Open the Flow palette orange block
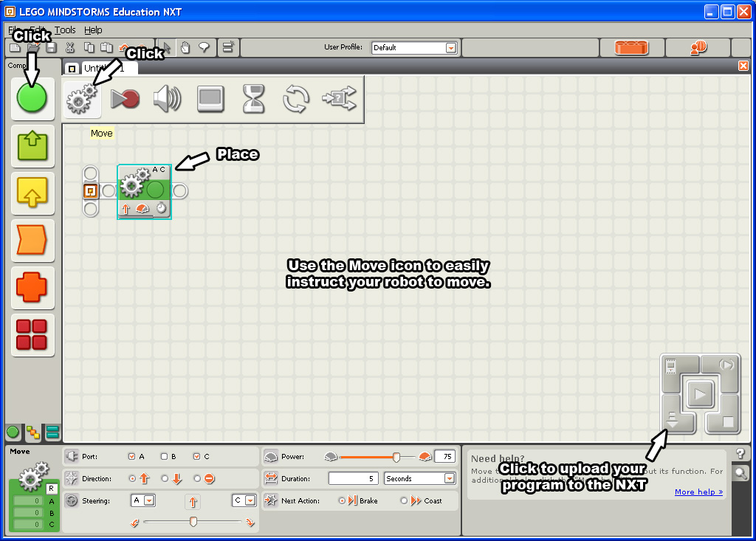 pos(32,240)
